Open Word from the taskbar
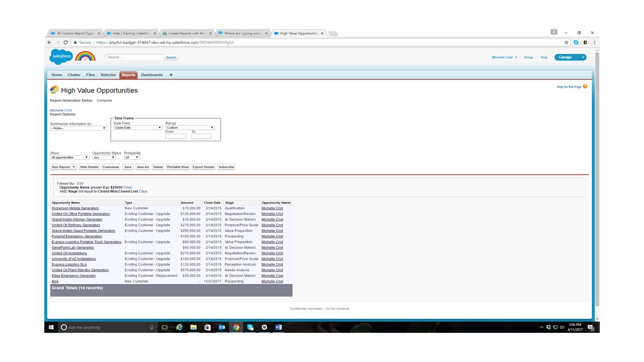644x362 pixels. tap(278, 327)
